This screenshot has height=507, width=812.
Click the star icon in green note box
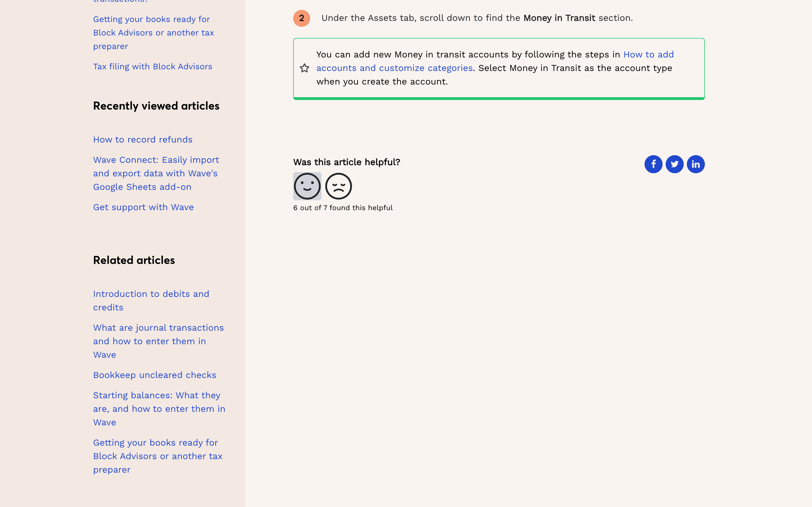pos(304,68)
